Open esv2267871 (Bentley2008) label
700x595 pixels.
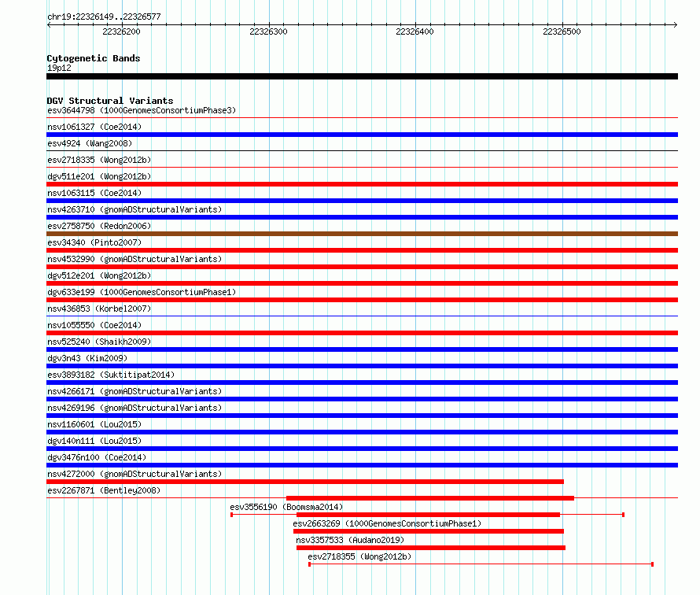104,490
